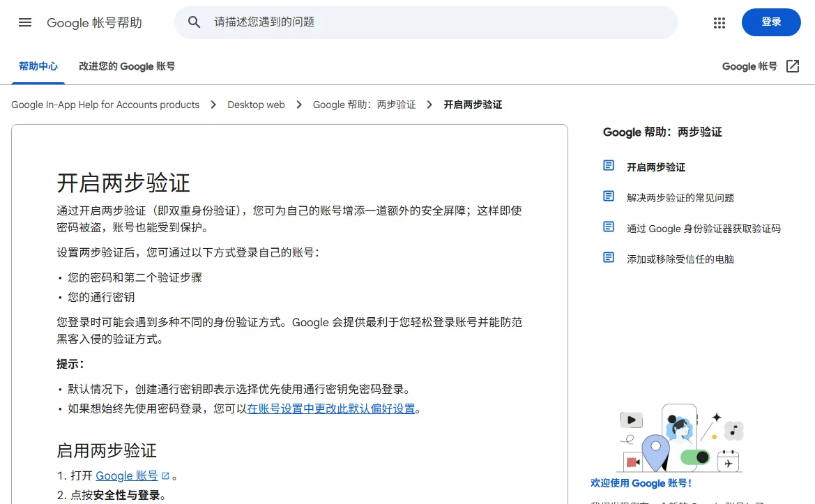Open the Desktop web breadcrumb
815x504 pixels.
[x=256, y=105]
